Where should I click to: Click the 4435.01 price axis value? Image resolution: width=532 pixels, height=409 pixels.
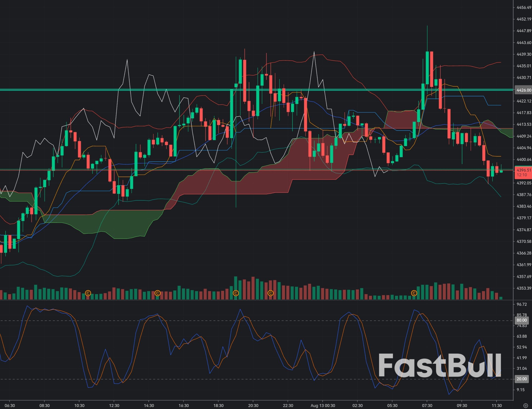tap(524, 66)
